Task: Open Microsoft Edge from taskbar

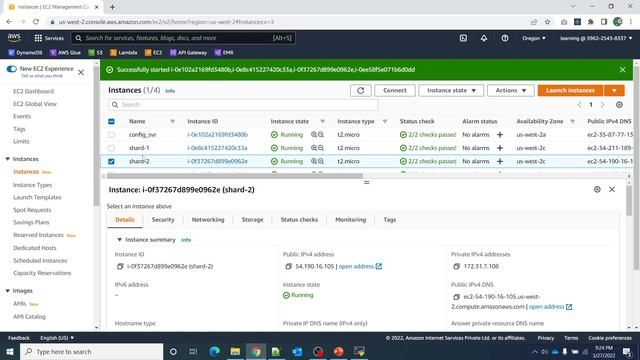Action: click(215, 351)
